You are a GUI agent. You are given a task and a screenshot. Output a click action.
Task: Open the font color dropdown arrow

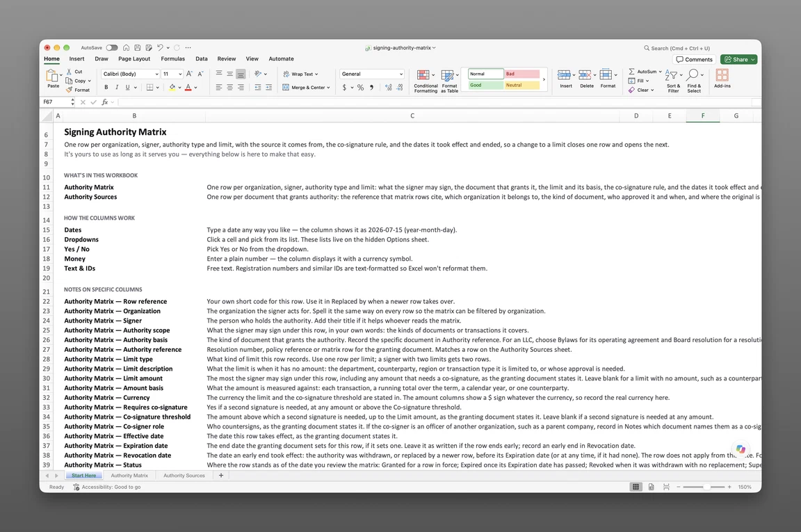(x=195, y=88)
